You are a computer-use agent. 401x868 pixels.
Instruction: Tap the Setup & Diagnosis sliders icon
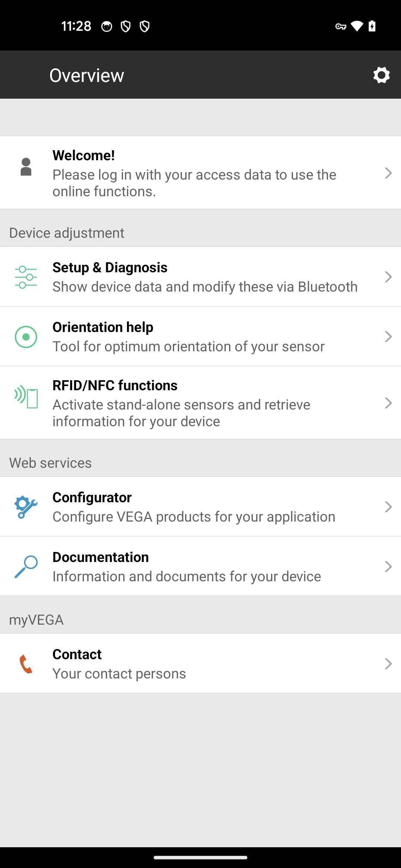pos(26,277)
